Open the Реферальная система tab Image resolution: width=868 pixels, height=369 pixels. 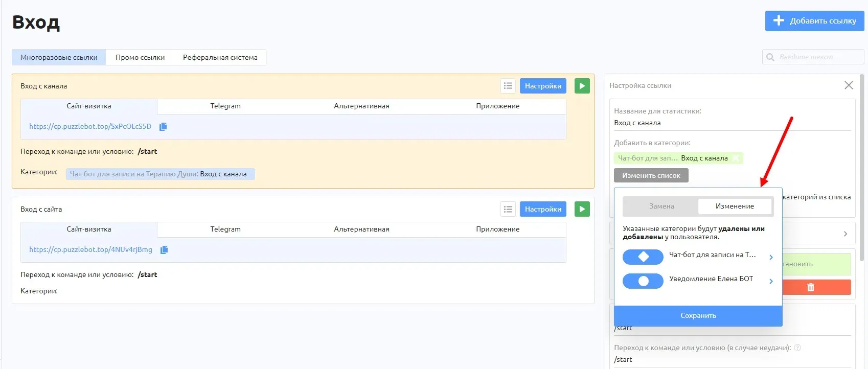(x=220, y=57)
